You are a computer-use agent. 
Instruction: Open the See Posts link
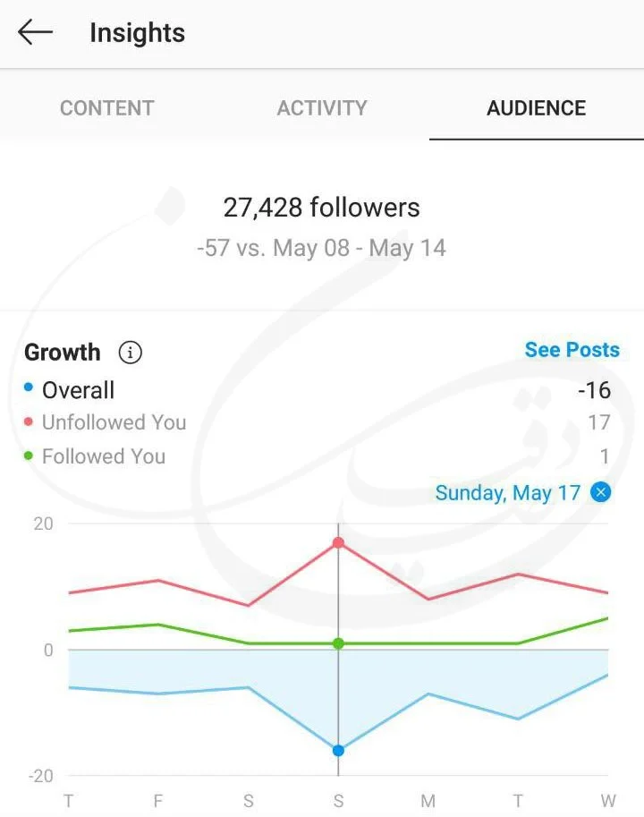[572, 350]
